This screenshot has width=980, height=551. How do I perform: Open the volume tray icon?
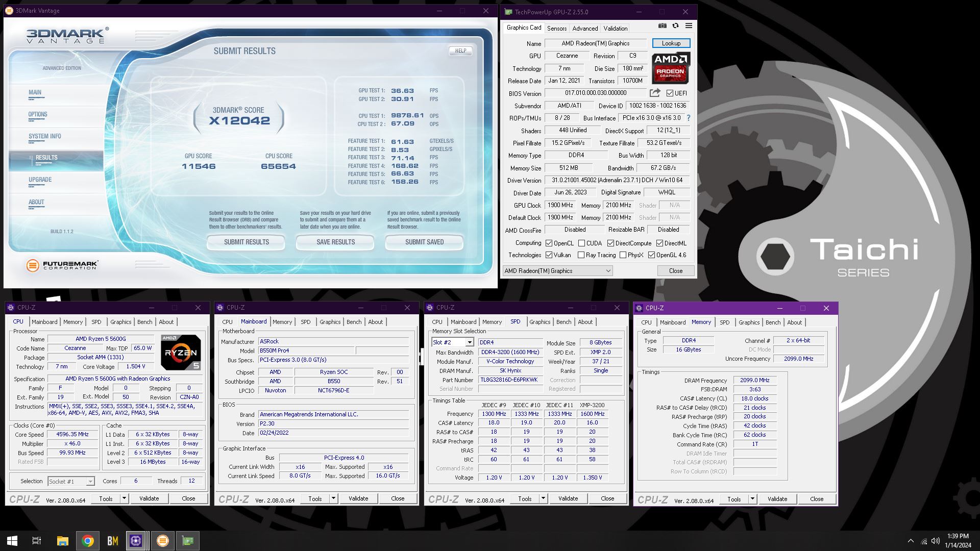point(936,541)
